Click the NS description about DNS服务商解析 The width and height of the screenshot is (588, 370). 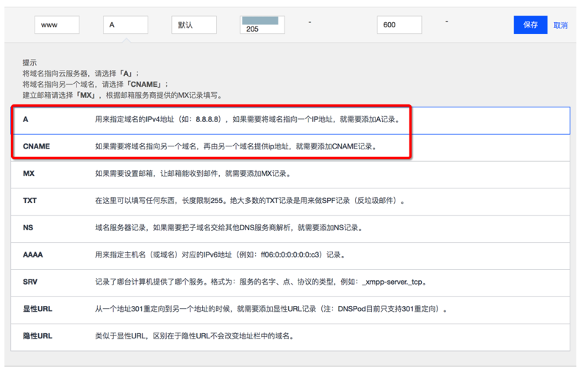pos(229,227)
